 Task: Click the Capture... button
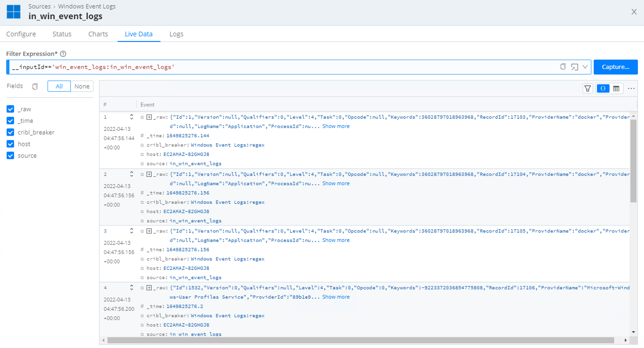615,67
